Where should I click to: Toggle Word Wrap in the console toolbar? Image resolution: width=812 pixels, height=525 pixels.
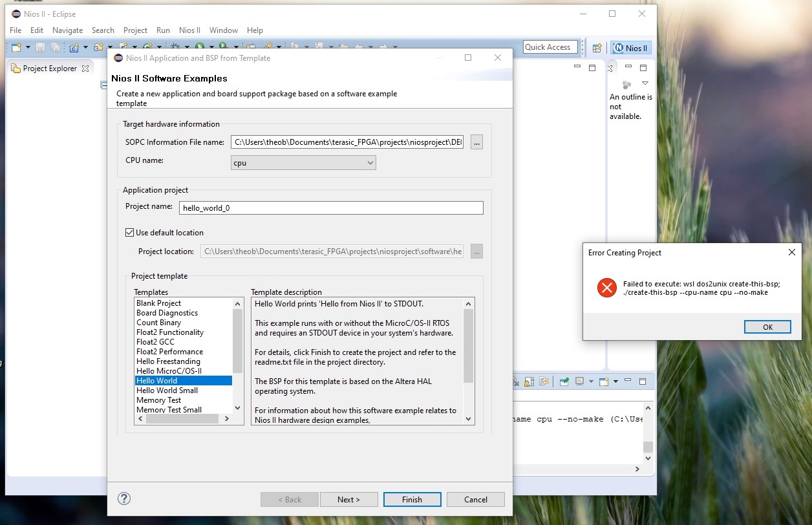544,381
